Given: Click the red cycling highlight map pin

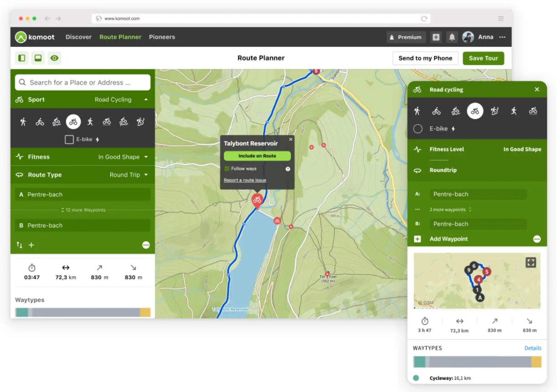Looking at the screenshot, I should point(257,200).
